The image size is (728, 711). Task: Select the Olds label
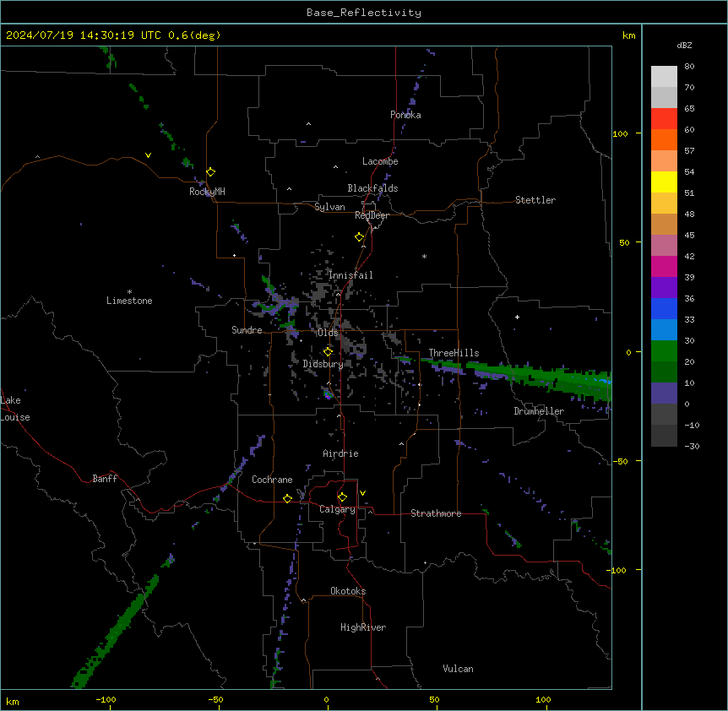coord(328,333)
